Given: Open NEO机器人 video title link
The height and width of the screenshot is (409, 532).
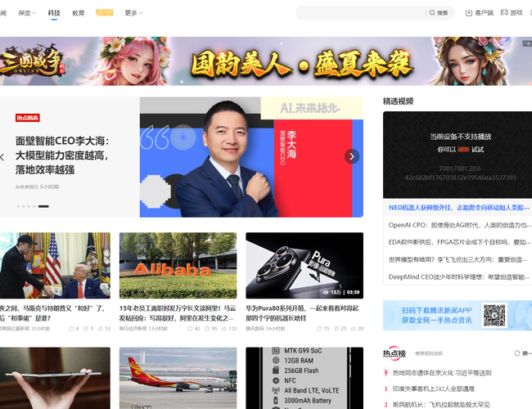Looking at the screenshot, I should click(x=458, y=208).
